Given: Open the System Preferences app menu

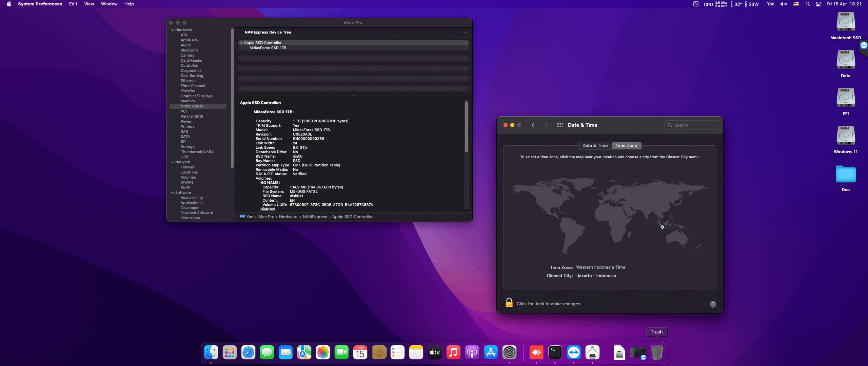Looking at the screenshot, I should [40, 4].
